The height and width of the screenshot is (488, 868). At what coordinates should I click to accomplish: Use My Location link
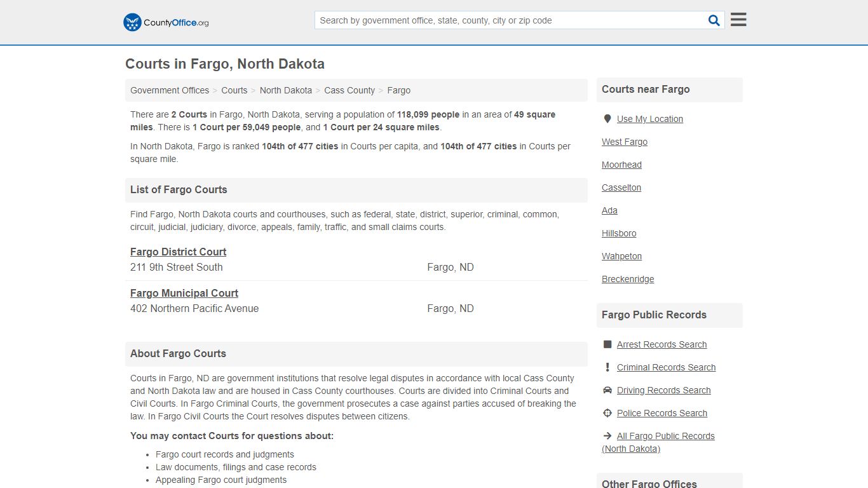point(649,119)
